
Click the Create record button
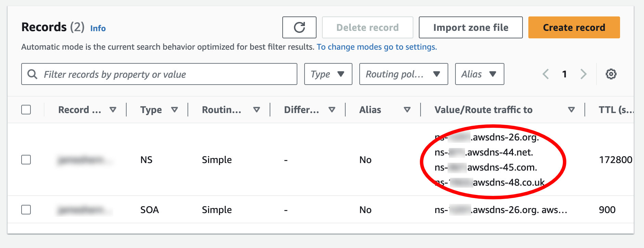[x=574, y=27]
